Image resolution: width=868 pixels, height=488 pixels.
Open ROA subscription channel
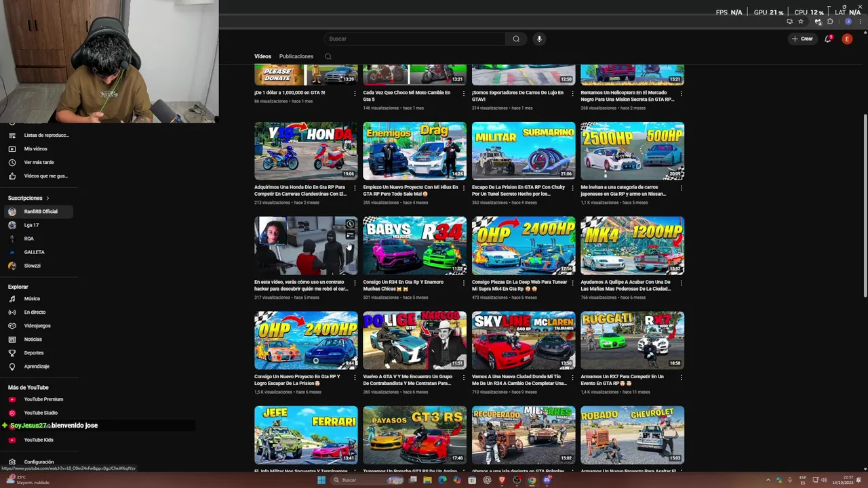[x=39, y=239]
